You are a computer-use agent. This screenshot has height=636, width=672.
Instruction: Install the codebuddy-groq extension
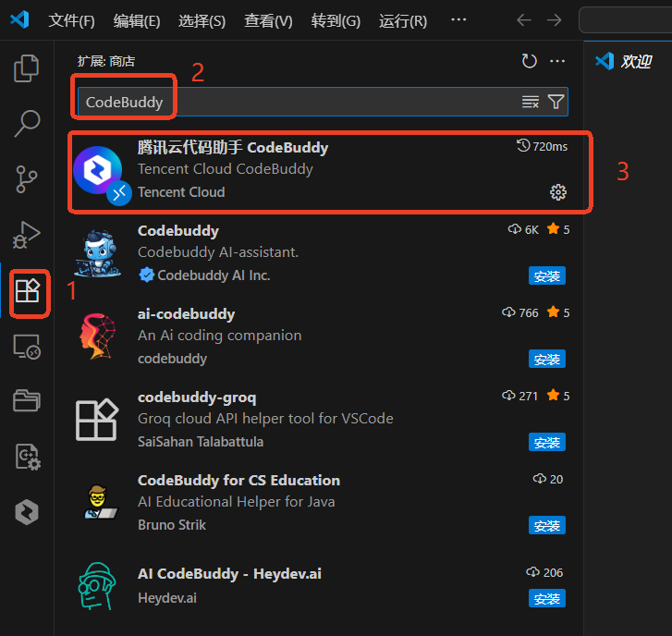(547, 442)
